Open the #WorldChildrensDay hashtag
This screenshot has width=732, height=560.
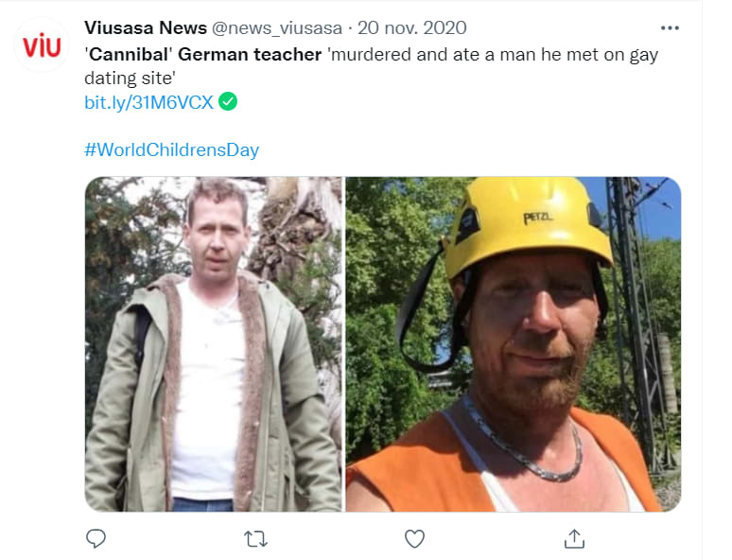pos(171,149)
